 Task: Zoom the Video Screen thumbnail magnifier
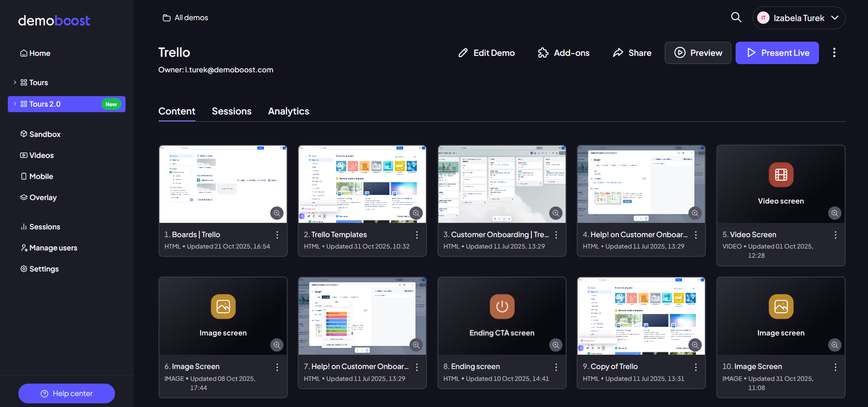point(835,213)
